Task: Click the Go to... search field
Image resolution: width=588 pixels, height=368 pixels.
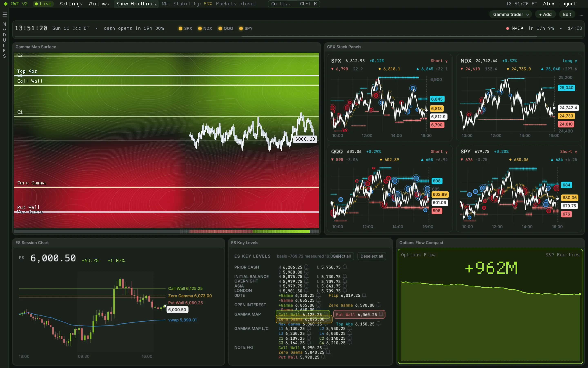Action: coord(294,4)
